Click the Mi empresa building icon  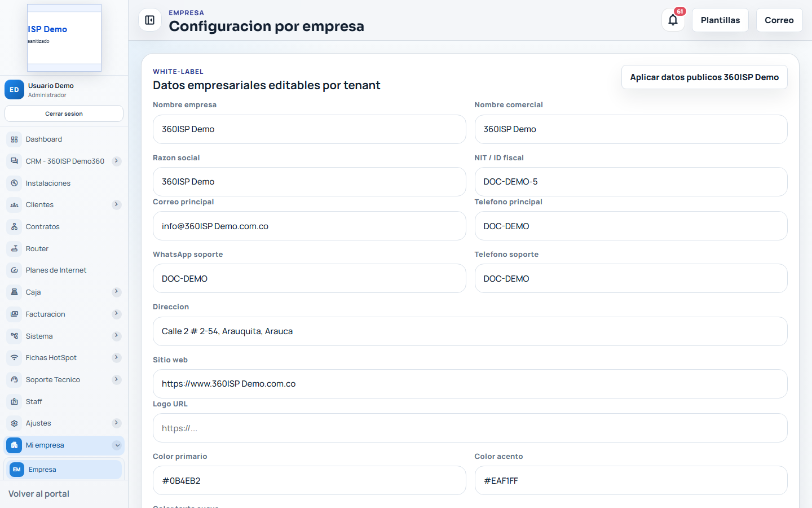tap(15, 445)
